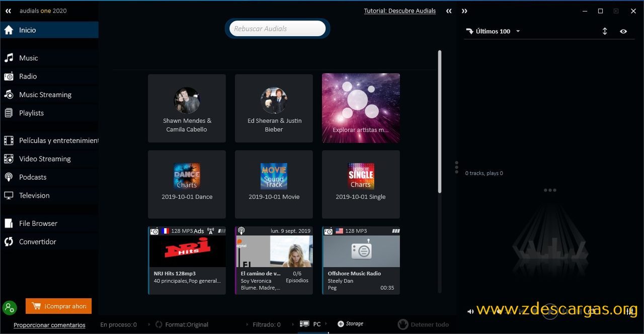Click the radio icon on NRJ Hits tile
Viewport: 644px width, 334px height.
point(154,231)
